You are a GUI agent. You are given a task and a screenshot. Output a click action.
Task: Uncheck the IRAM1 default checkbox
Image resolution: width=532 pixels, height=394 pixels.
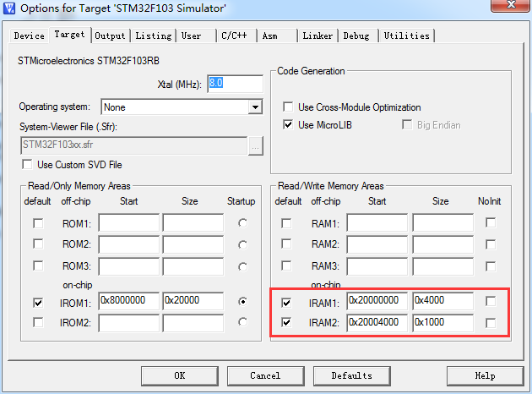(x=286, y=303)
